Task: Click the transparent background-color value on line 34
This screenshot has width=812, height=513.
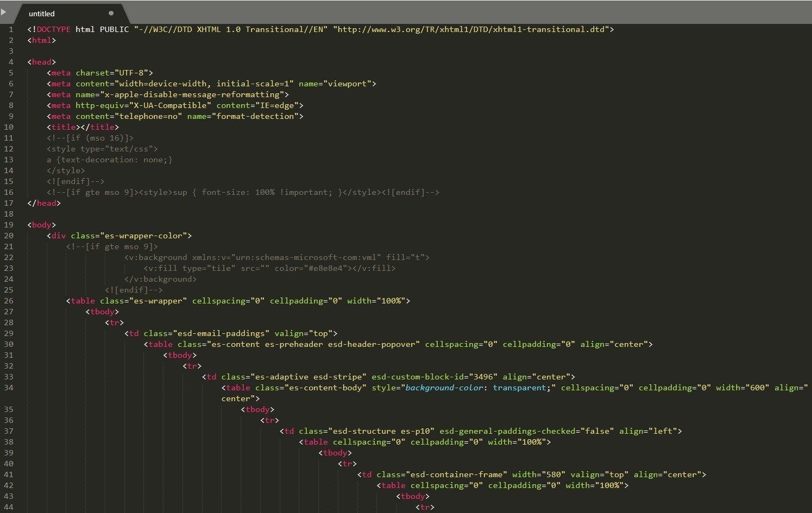Action: [520, 388]
